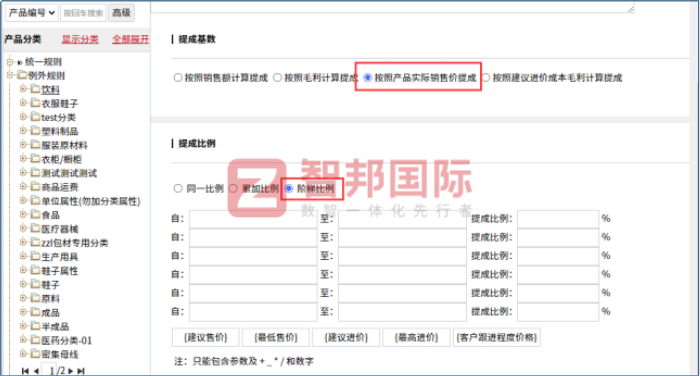Open the 饮料 folder icon
This screenshot has width=700, height=376.
pos(35,89)
